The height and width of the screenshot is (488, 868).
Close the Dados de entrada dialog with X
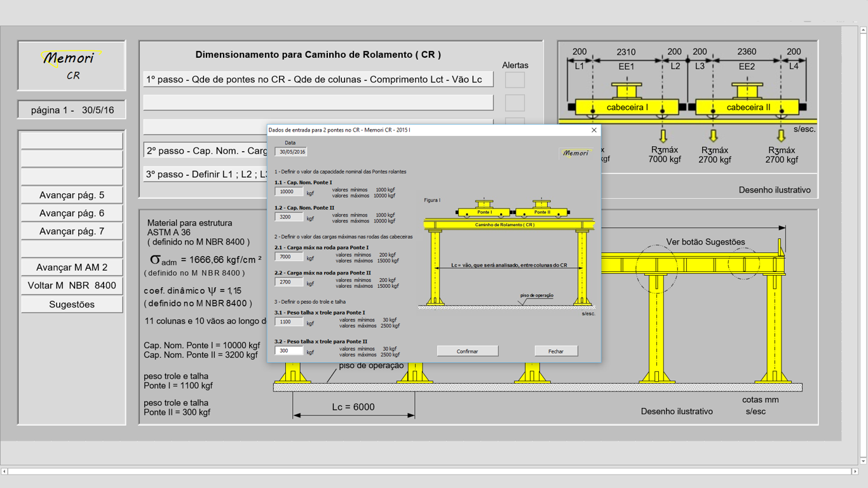[x=594, y=130]
